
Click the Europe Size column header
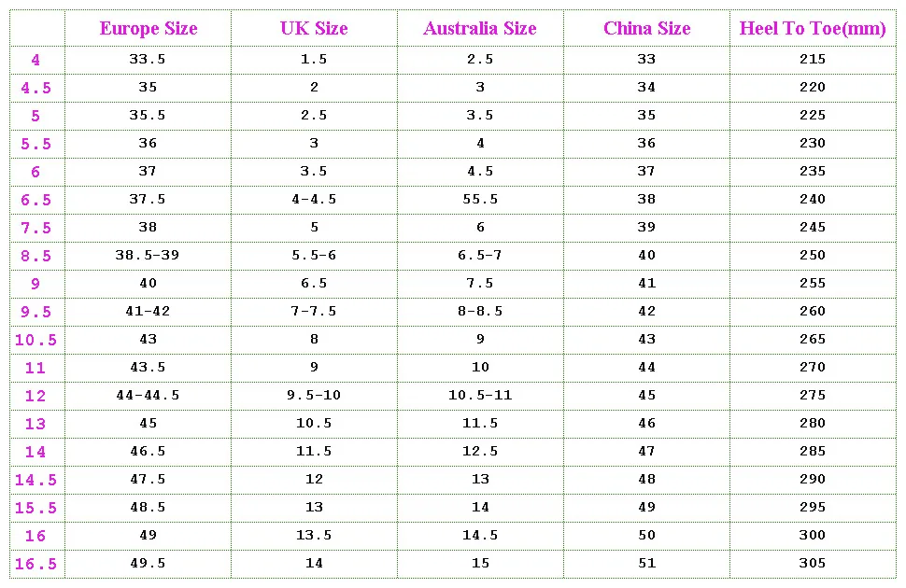pyautogui.click(x=149, y=28)
